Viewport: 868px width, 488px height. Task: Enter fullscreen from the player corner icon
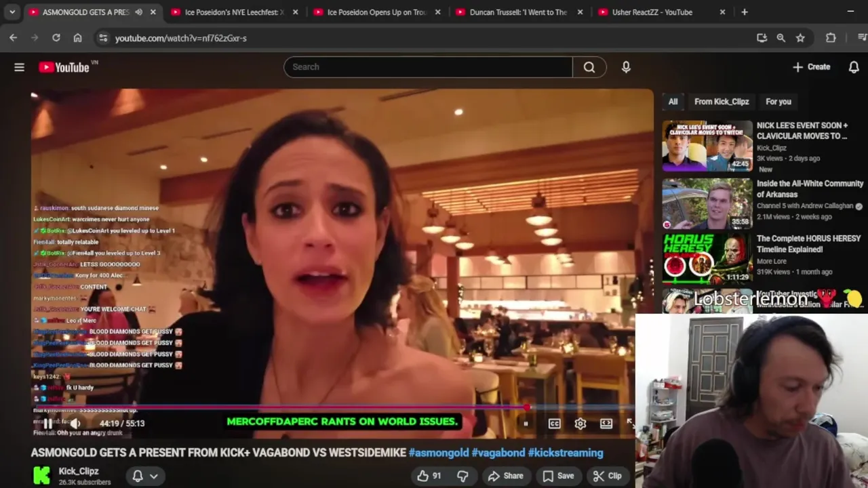pyautogui.click(x=630, y=424)
